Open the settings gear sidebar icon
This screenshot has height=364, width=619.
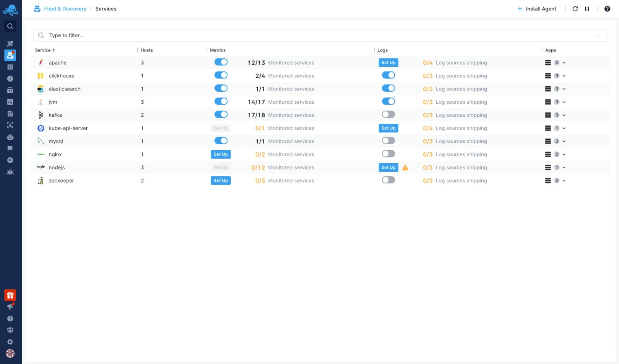10,342
